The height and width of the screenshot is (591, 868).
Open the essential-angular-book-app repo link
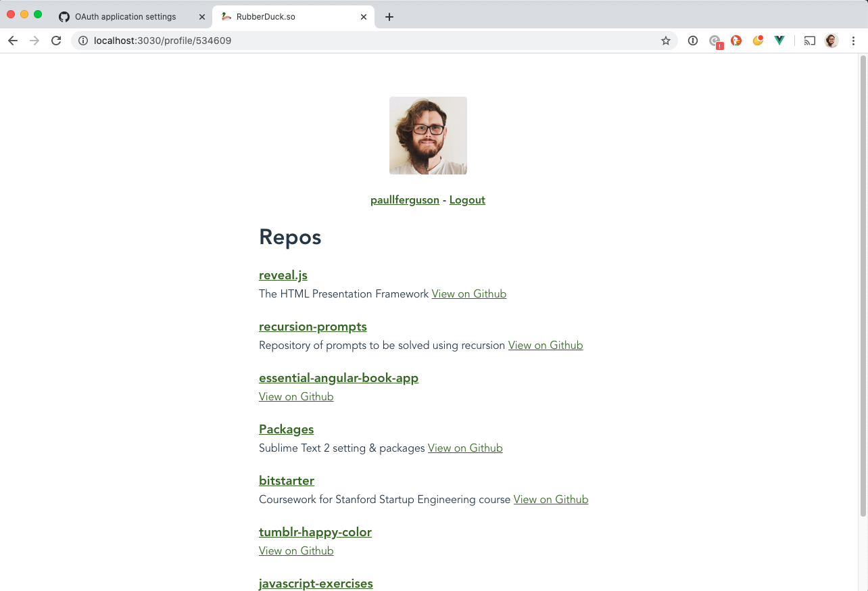point(339,378)
